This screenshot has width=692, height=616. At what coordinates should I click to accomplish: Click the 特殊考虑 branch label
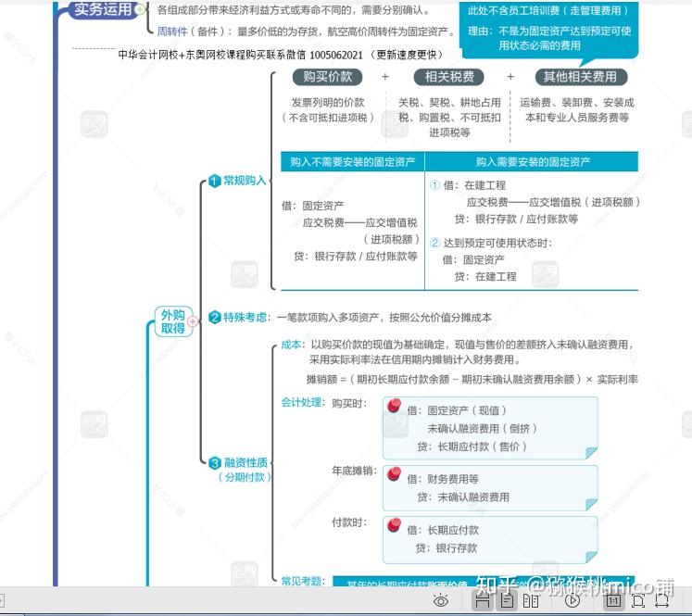click(x=245, y=317)
